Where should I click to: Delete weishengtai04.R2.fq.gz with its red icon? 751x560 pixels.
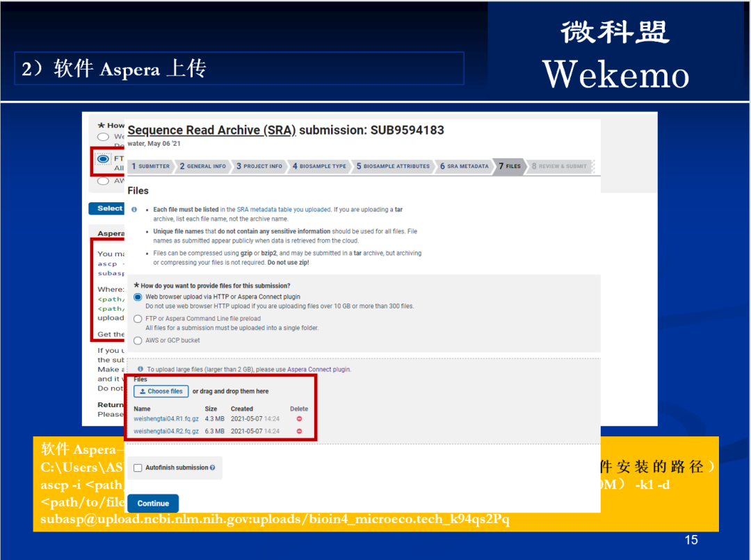tap(299, 431)
